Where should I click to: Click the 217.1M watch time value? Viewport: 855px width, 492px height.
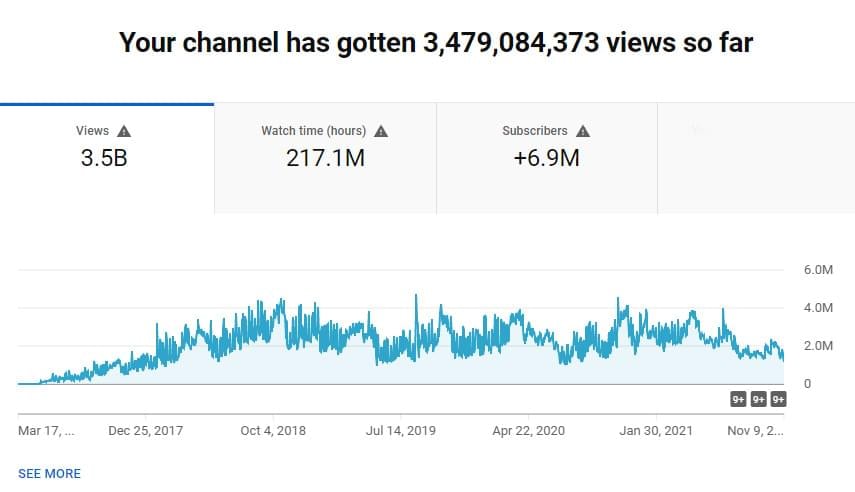click(325, 158)
